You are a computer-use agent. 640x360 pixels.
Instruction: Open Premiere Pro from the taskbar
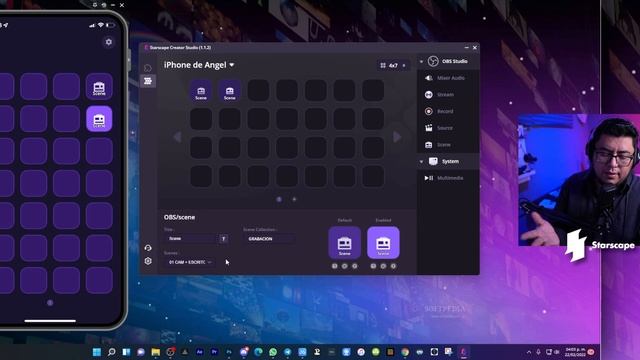214,352
